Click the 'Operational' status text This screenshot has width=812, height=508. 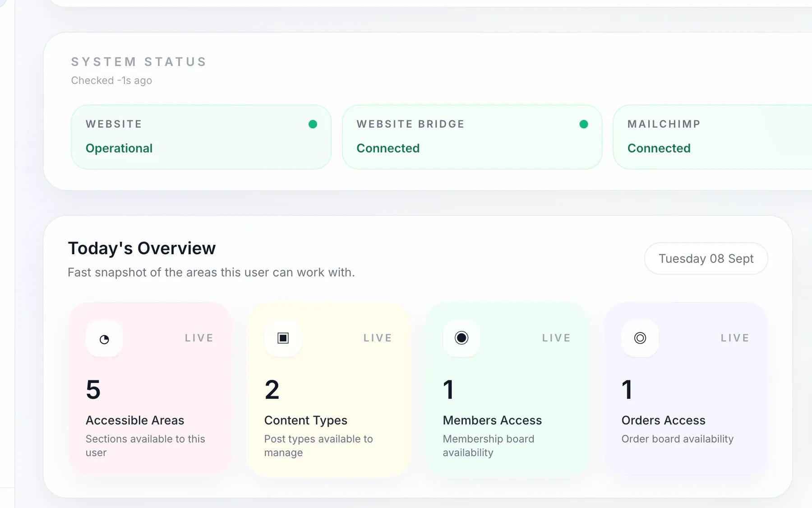tap(119, 148)
